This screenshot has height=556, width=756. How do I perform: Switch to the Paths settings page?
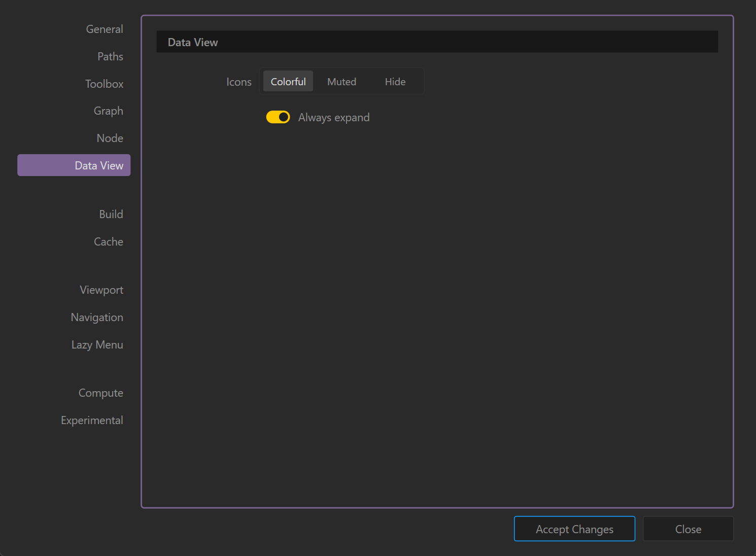pyautogui.click(x=110, y=57)
